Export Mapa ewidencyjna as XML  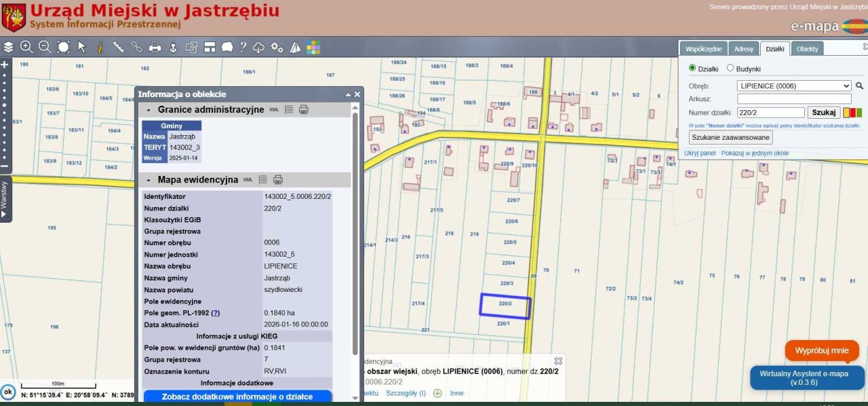tap(248, 180)
